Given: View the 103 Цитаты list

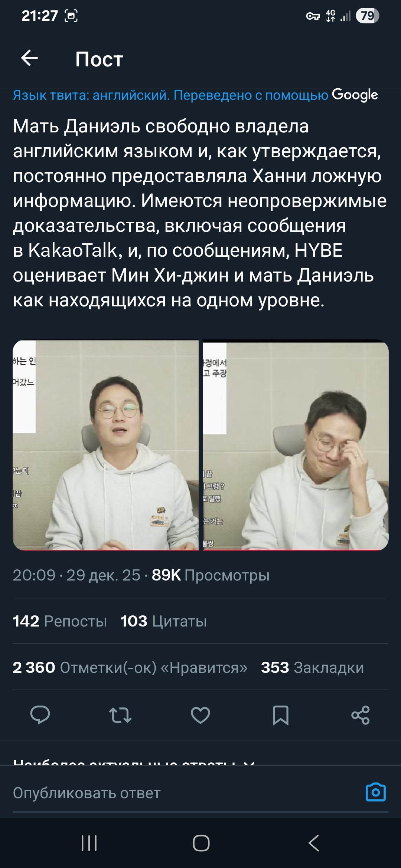Looking at the screenshot, I should pos(163,621).
